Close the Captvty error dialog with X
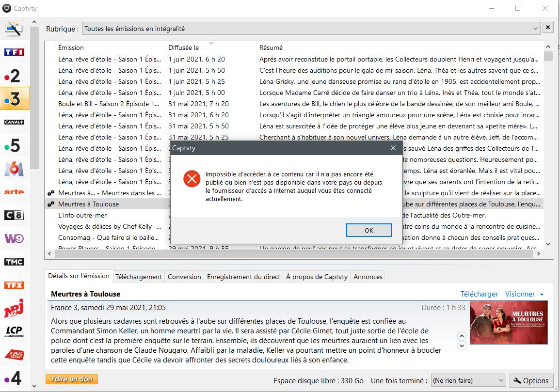 point(393,148)
